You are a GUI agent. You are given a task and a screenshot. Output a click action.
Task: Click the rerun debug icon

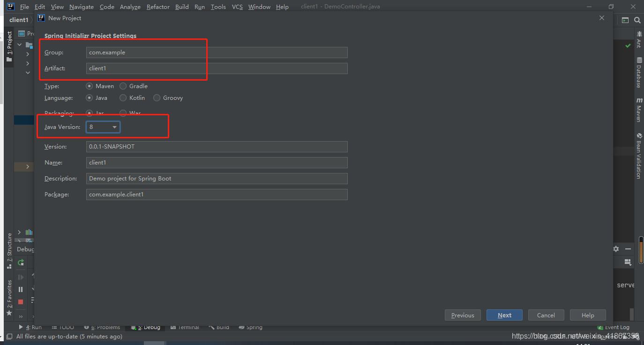tap(21, 262)
